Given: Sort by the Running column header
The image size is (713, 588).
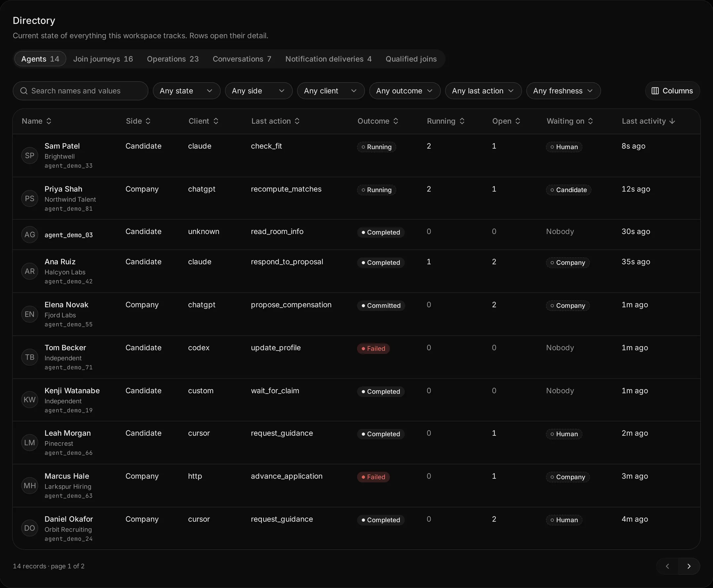Looking at the screenshot, I should [446, 121].
